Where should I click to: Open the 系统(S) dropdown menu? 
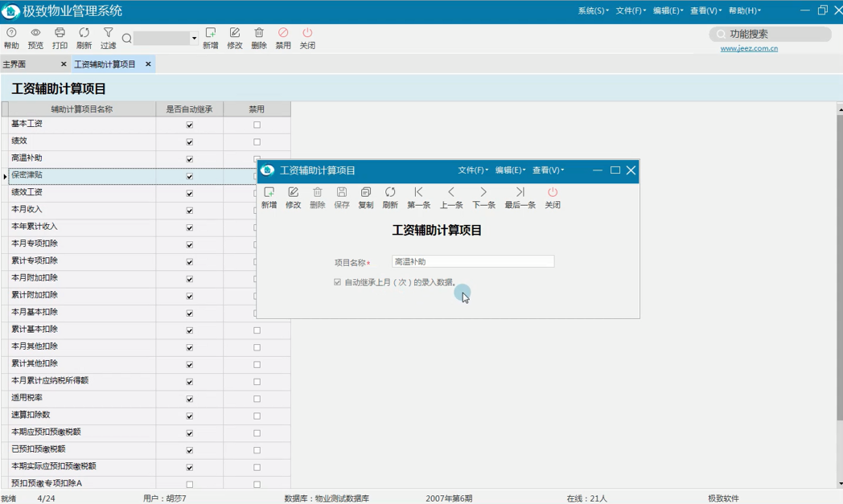tap(593, 10)
